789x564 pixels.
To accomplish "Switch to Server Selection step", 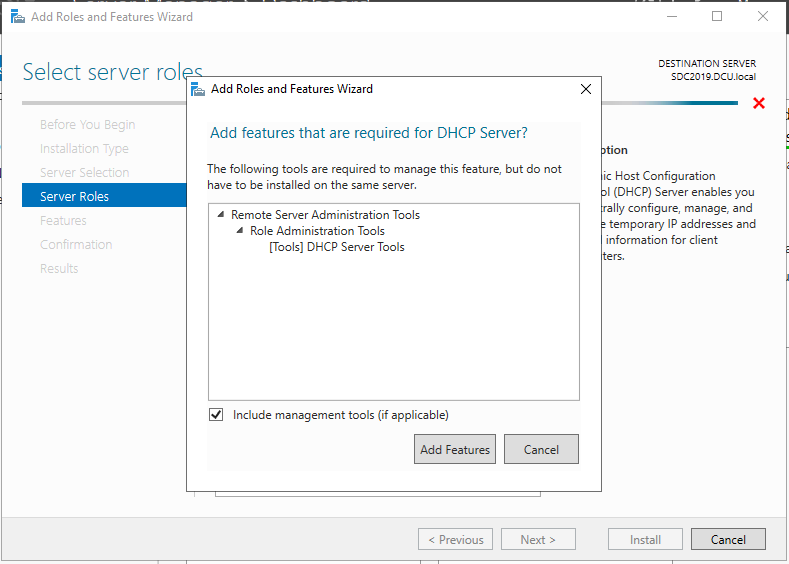I will pyautogui.click(x=84, y=173).
